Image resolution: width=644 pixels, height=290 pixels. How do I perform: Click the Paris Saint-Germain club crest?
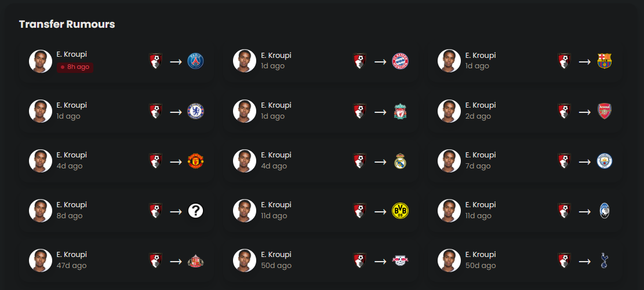195,61
